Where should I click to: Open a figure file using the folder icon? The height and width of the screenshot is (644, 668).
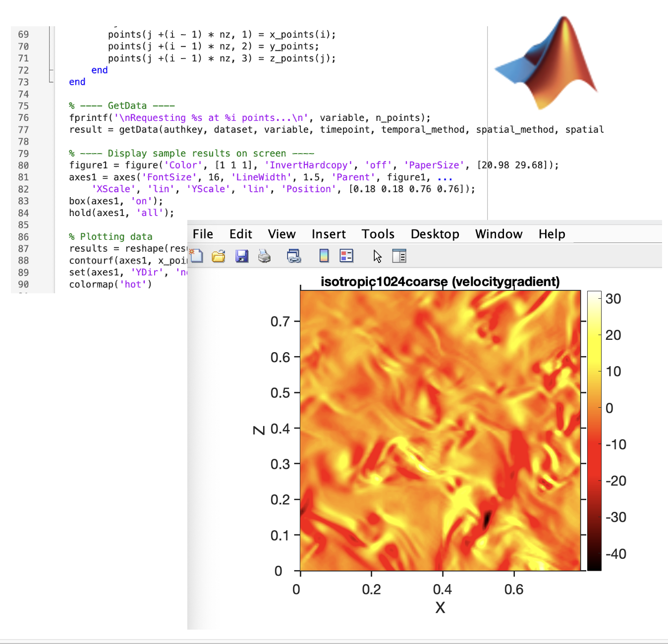[x=219, y=256]
